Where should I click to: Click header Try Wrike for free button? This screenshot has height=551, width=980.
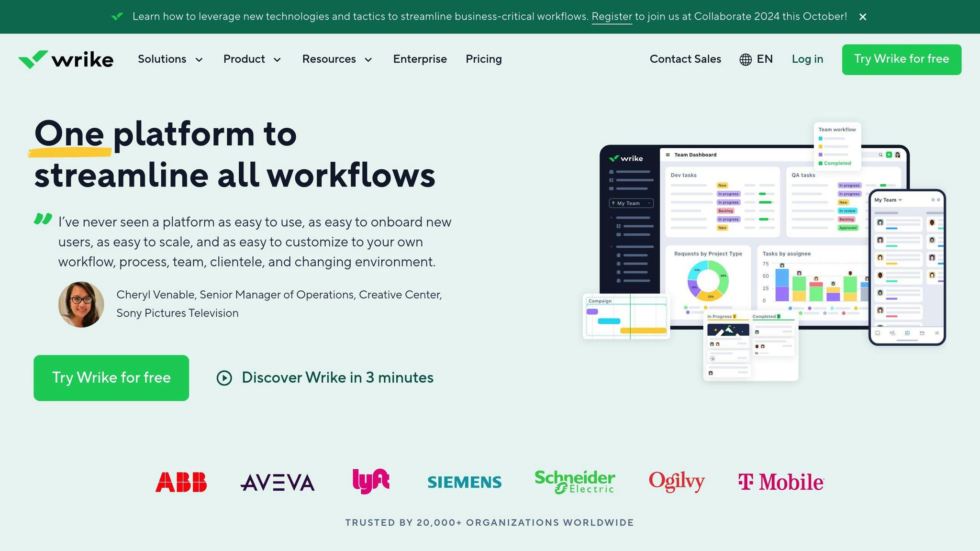coord(902,59)
